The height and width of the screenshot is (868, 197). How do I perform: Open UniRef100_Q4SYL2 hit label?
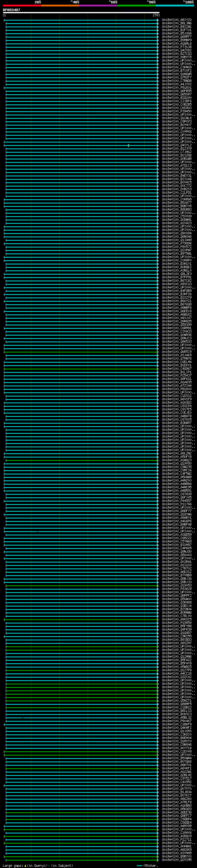(177, 145)
